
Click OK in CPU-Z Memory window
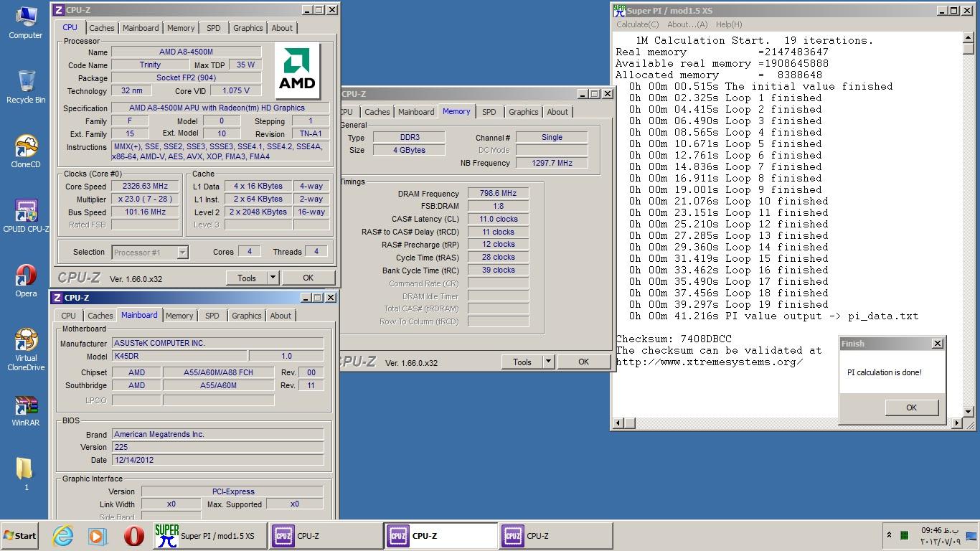[x=583, y=362]
